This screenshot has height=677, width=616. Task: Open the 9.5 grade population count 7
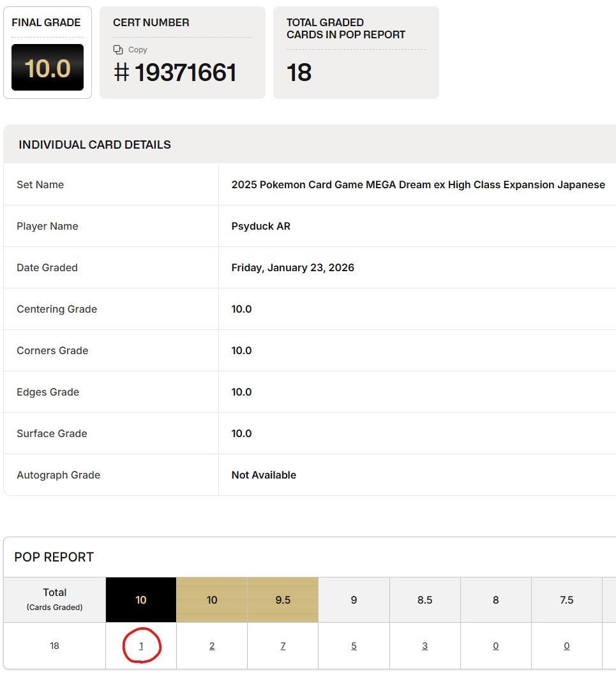click(x=283, y=646)
